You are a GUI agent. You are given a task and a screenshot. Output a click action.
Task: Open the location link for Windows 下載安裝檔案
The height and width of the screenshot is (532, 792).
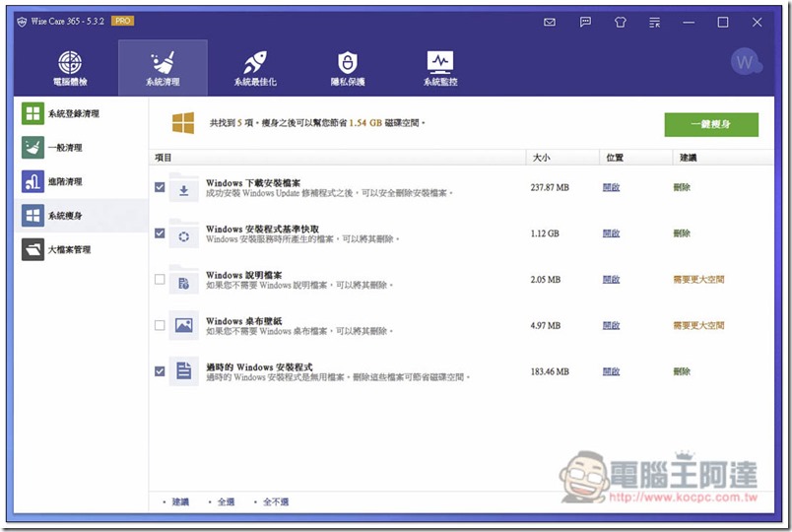pyautogui.click(x=611, y=187)
